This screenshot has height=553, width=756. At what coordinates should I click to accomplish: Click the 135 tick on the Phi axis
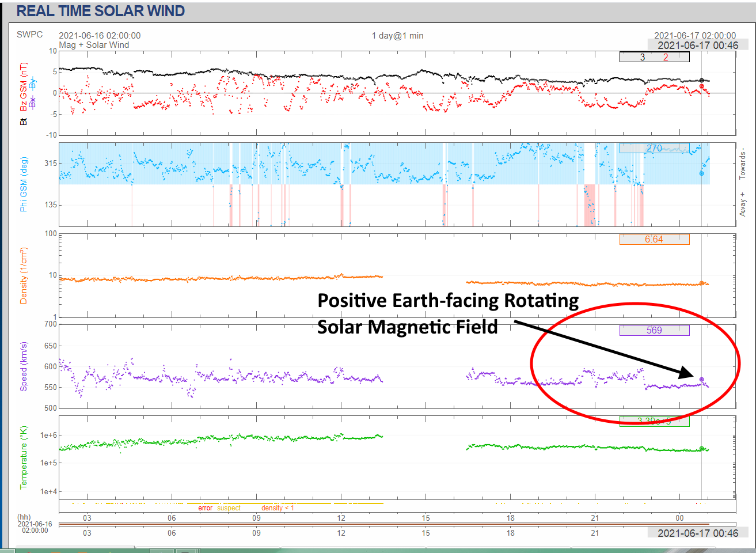[x=51, y=204]
